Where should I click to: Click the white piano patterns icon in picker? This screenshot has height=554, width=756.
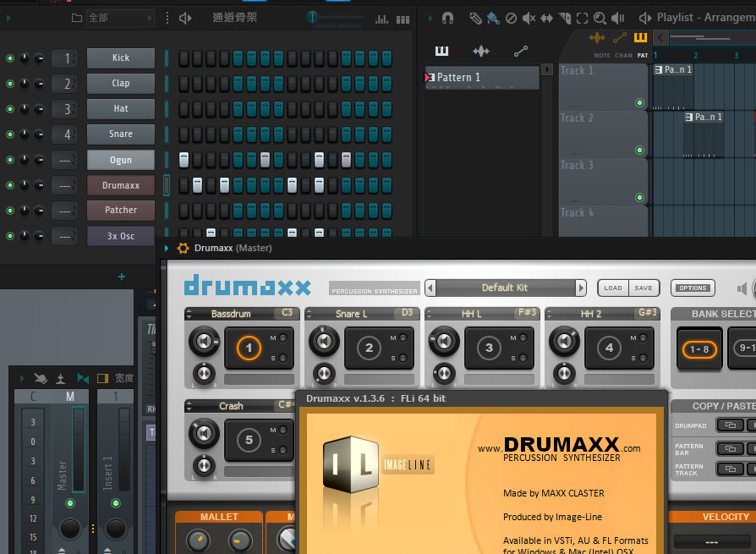pyautogui.click(x=441, y=51)
